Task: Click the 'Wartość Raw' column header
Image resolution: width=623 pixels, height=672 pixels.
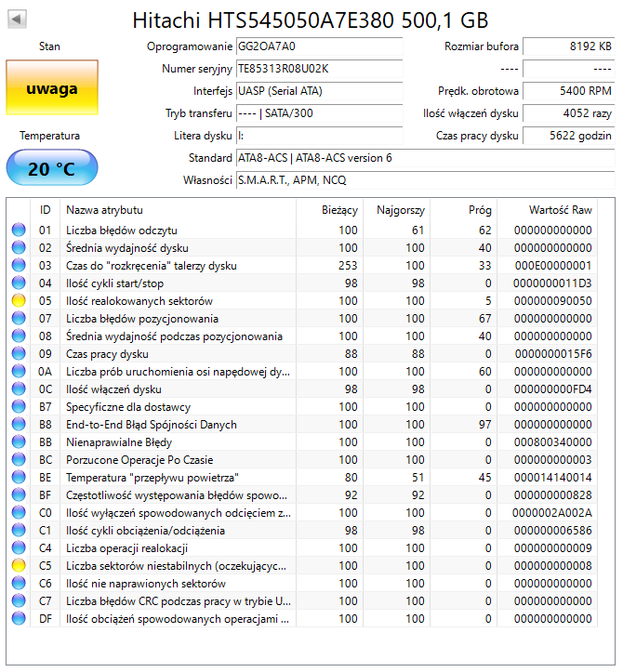Action: [547, 210]
